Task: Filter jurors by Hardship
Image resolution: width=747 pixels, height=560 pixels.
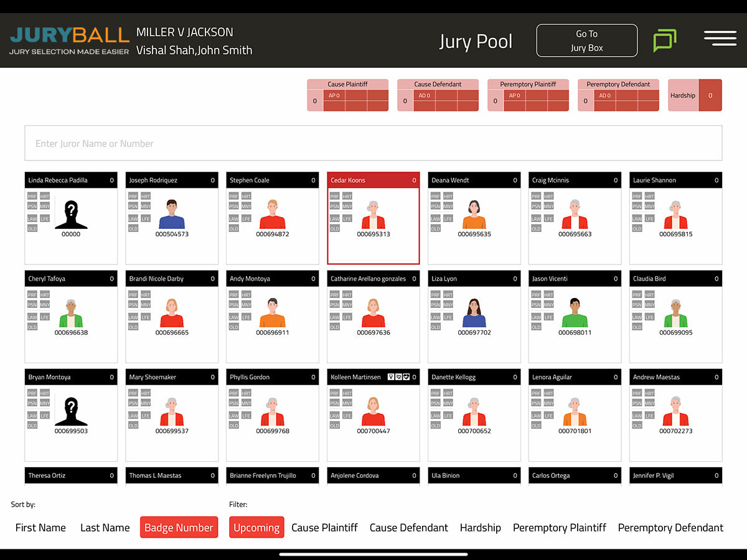Action: pyautogui.click(x=480, y=528)
